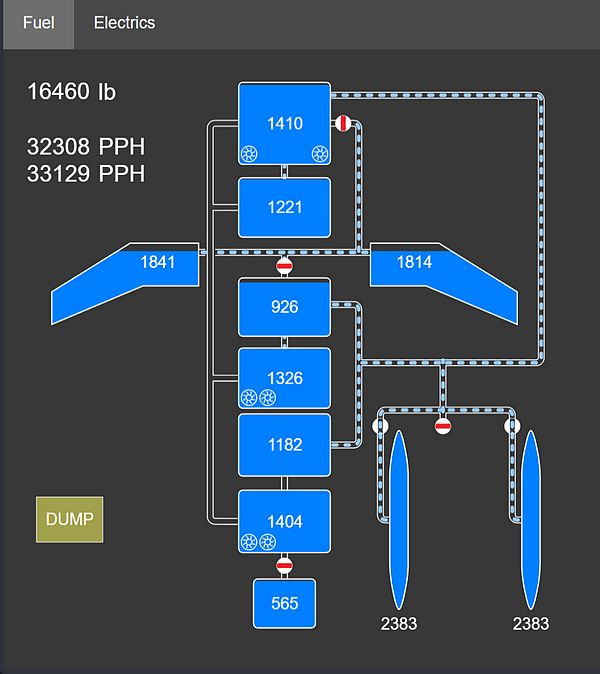Image resolution: width=600 pixels, height=674 pixels.
Task: Toggle left pump icon in 1410 tank
Action: pos(249,153)
